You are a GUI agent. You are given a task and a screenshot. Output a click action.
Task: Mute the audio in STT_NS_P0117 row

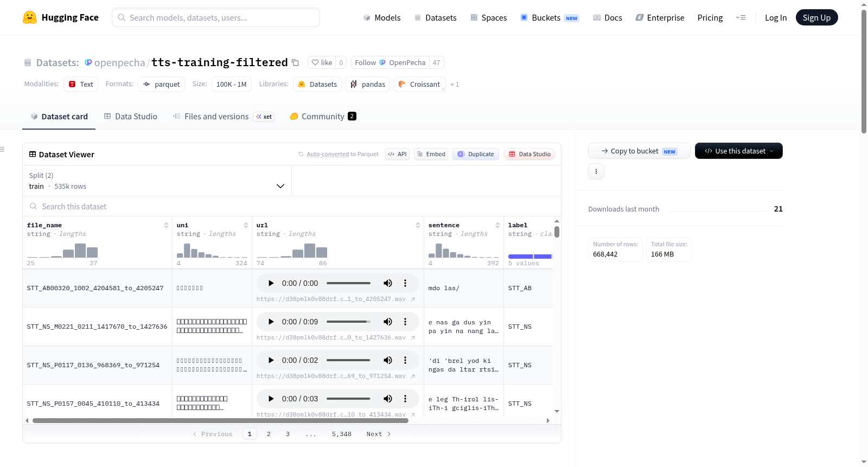(x=388, y=360)
